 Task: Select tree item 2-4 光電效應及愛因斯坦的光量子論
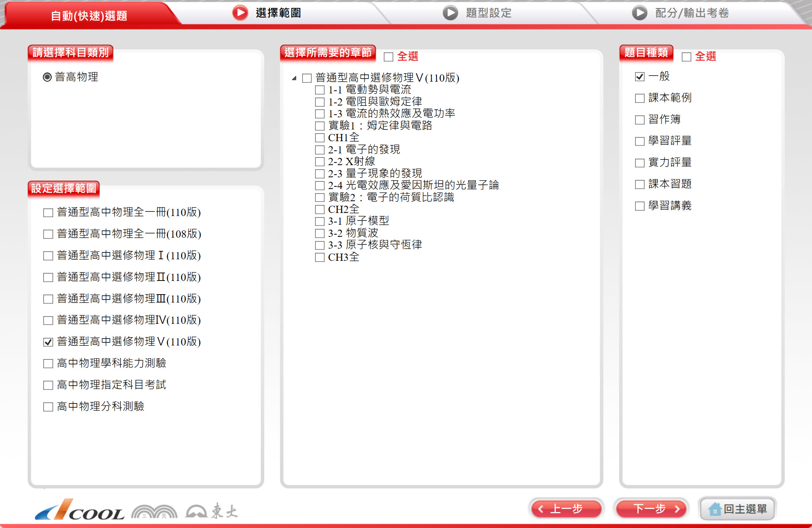[x=320, y=186]
